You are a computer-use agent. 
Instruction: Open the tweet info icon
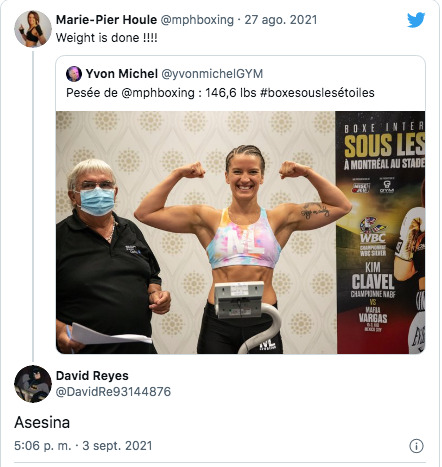pos(416,446)
